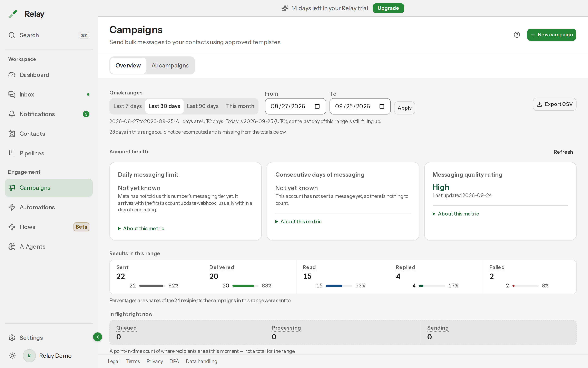Click the Sent 92% progress bar
The width and height of the screenshot is (588, 368).
[152, 286]
